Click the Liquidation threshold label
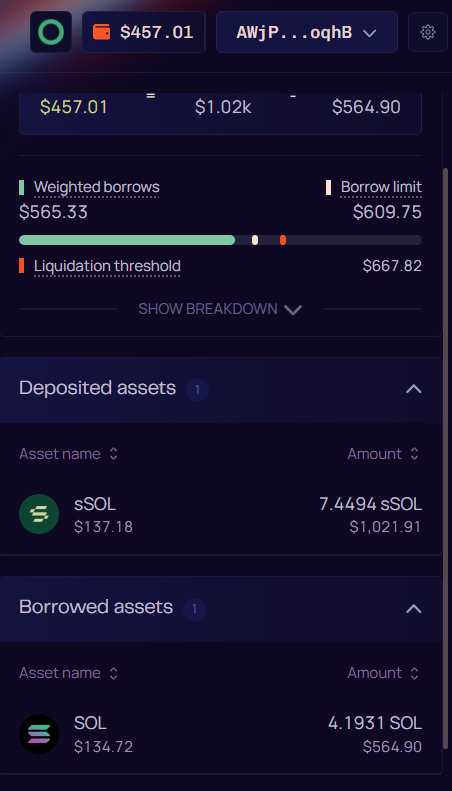This screenshot has width=452, height=791. tap(107, 266)
